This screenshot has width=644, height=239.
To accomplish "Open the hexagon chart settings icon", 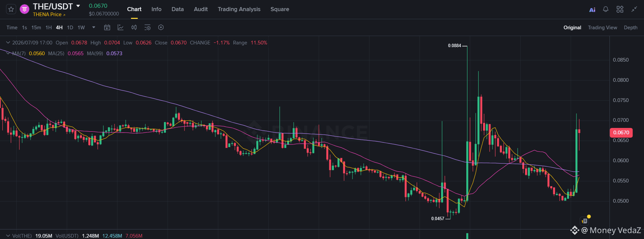I will [x=161, y=28].
